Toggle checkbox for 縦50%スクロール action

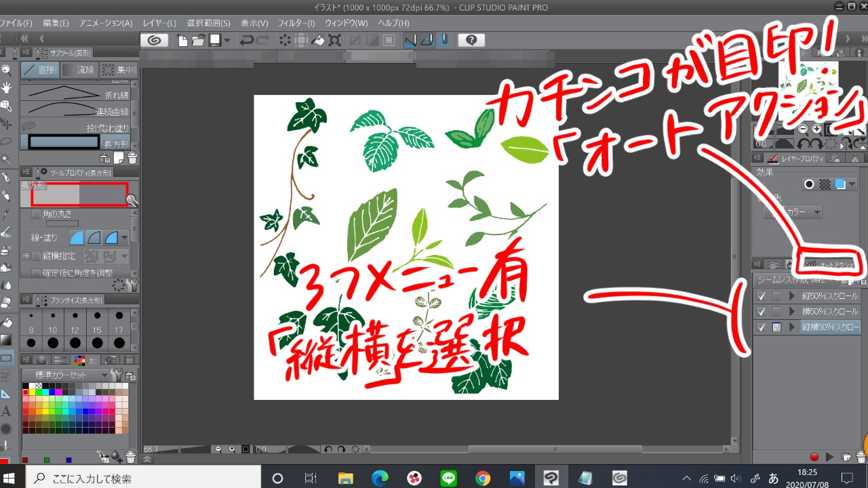coord(761,296)
